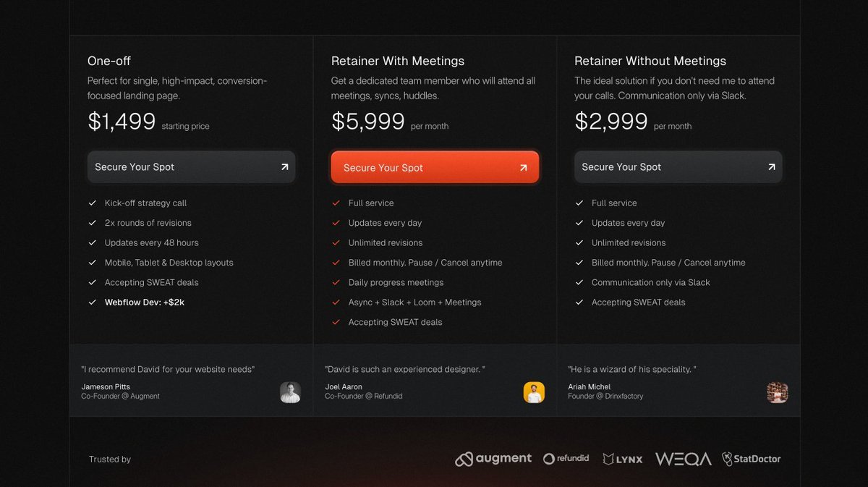This screenshot has height=487, width=868.
Task: Click the WEQA logo
Action: 683,459
